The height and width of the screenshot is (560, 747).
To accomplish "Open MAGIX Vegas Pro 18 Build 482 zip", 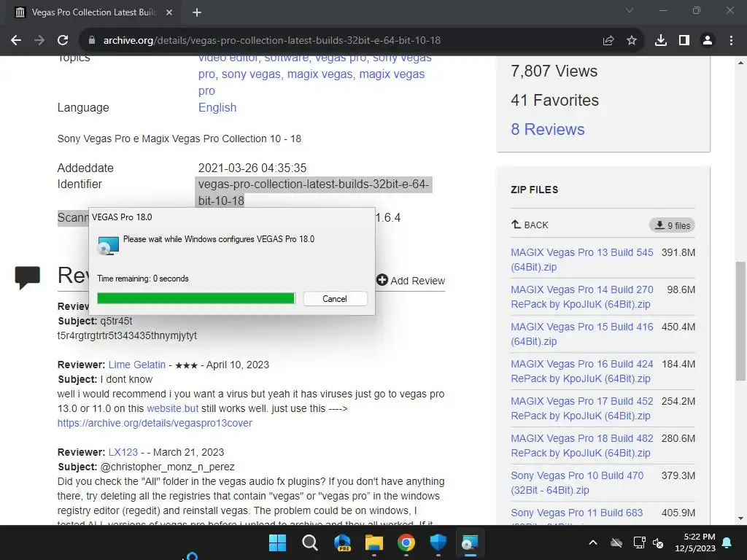I will (x=581, y=446).
